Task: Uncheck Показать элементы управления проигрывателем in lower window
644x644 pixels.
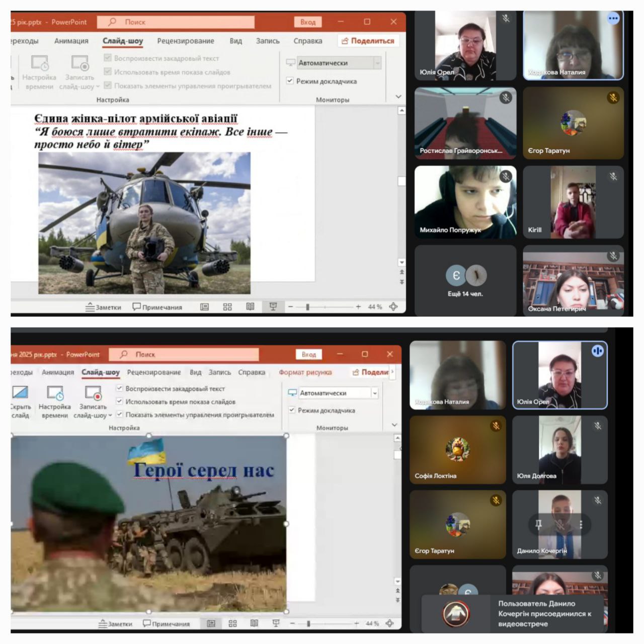Action: 120,415
